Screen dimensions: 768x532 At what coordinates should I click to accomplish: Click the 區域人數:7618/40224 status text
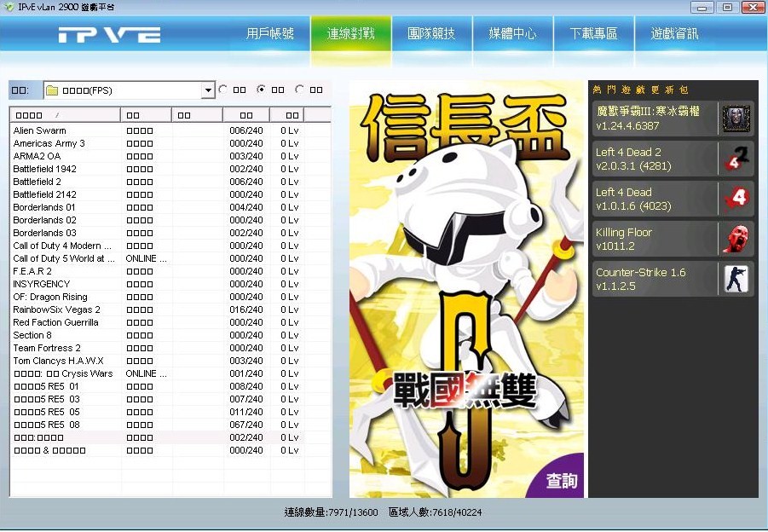pyautogui.click(x=435, y=512)
